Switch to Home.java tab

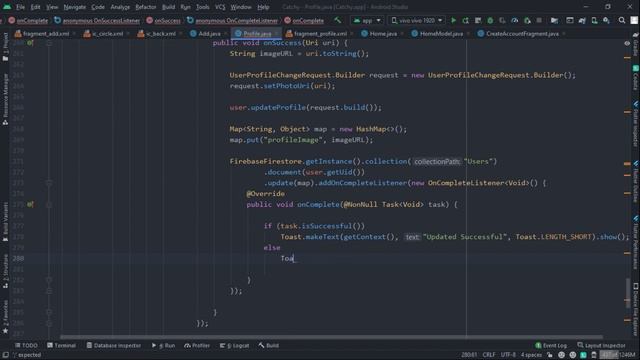click(382, 33)
